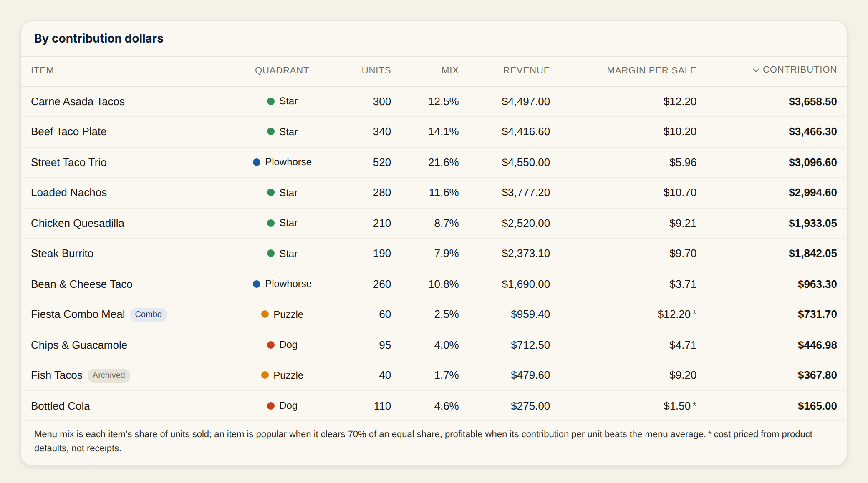Click the $165.00 contribution value
This screenshot has height=483, width=868.
click(817, 406)
